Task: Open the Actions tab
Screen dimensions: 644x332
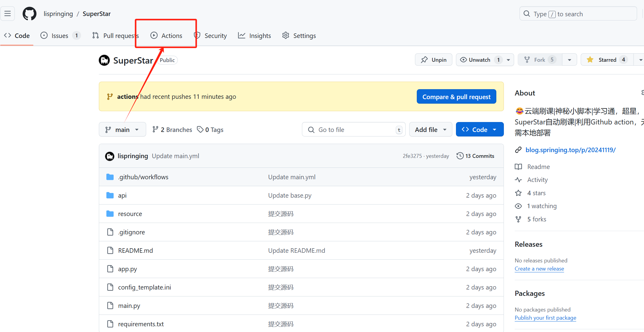Action: click(x=166, y=36)
